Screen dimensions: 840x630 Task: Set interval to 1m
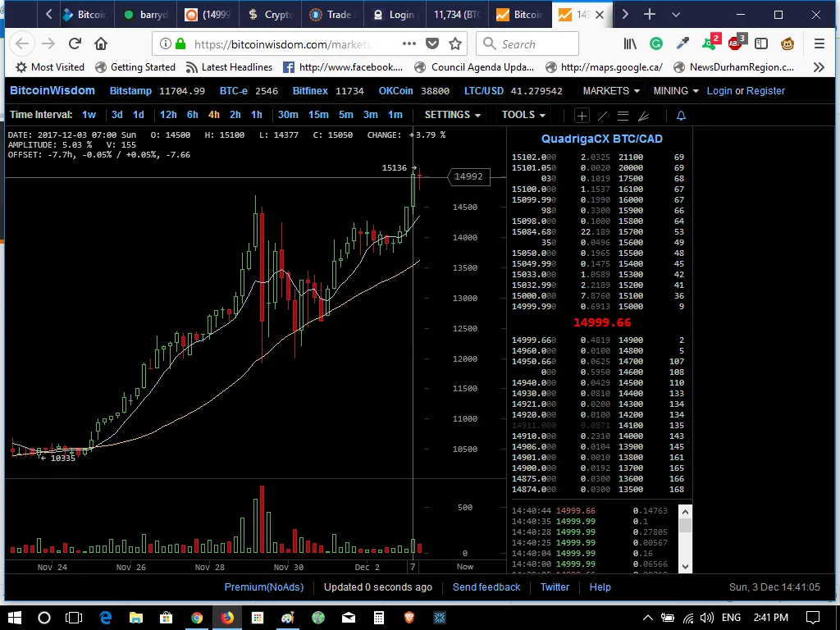tap(395, 115)
